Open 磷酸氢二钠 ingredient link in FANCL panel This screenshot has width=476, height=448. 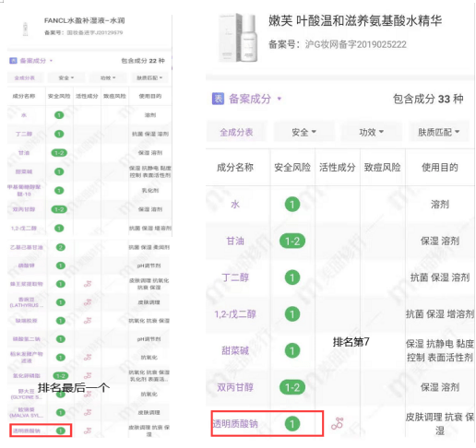(x=27, y=339)
